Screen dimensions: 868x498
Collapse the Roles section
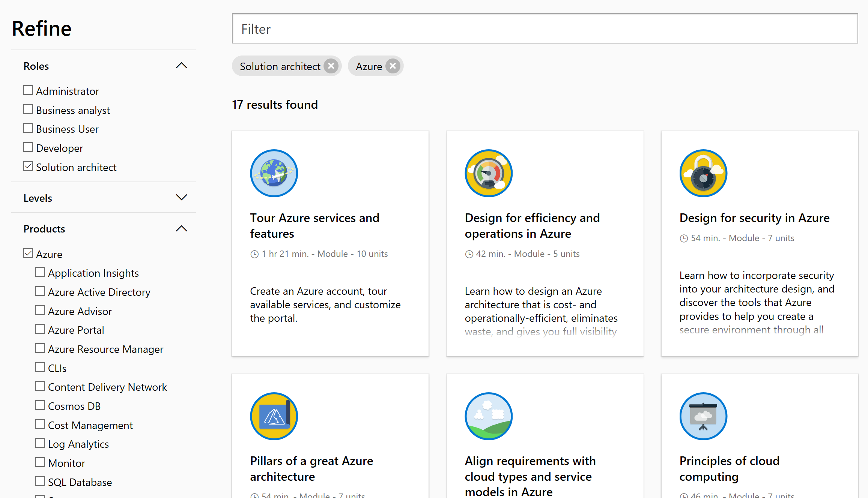(182, 65)
